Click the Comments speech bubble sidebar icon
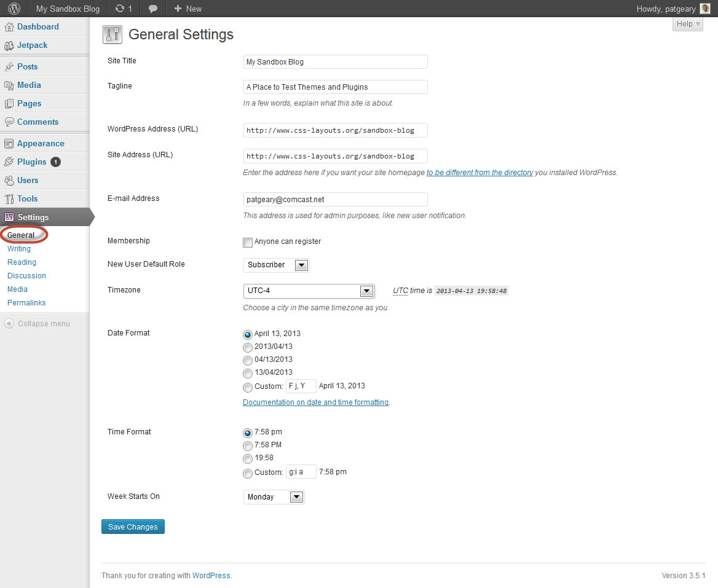The height and width of the screenshot is (588, 718). coord(9,122)
